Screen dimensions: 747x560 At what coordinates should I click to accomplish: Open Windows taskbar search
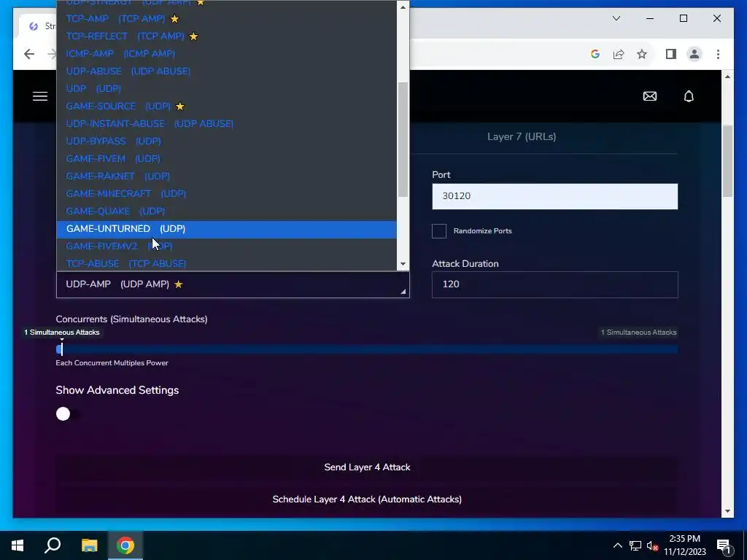53,545
